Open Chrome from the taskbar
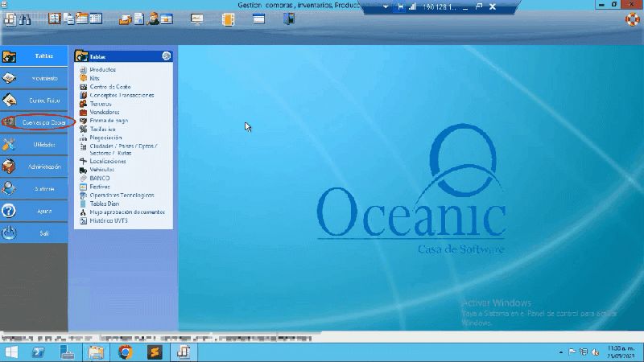The image size is (644, 362). (x=125, y=352)
